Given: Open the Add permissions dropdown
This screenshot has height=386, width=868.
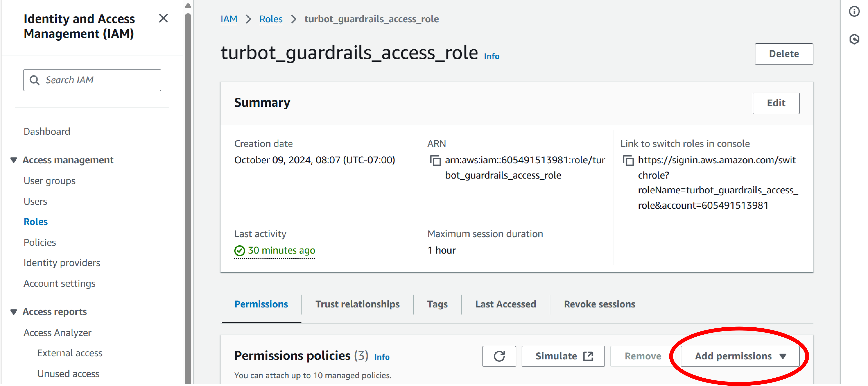Looking at the screenshot, I should pos(739,356).
